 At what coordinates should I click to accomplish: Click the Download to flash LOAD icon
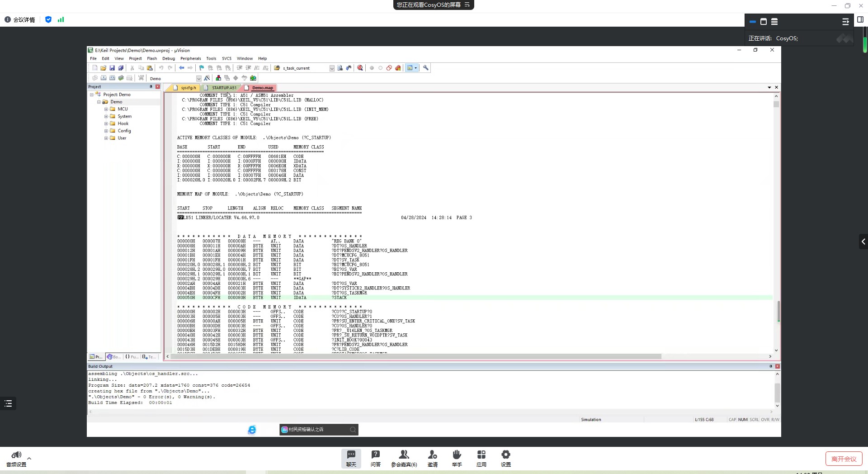[x=141, y=78]
